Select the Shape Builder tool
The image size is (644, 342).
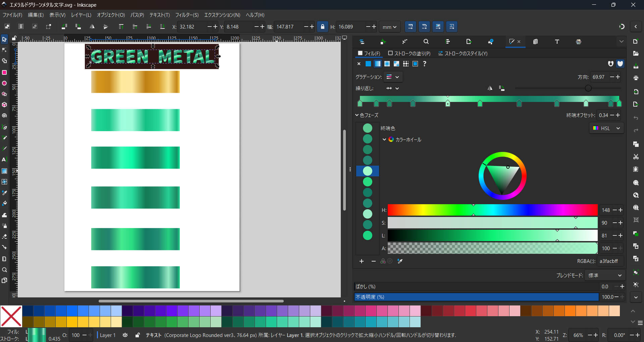(x=4, y=61)
